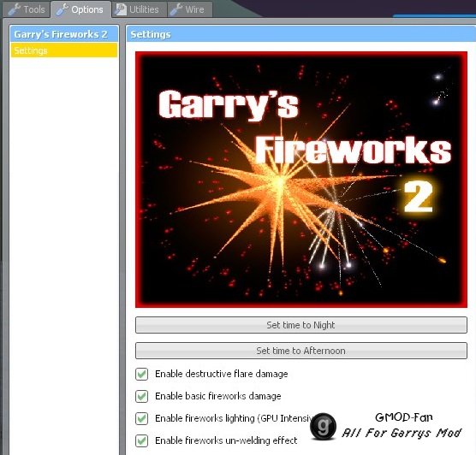Select Settings entry in left list
476x455 pixels.
pyautogui.click(x=64, y=50)
